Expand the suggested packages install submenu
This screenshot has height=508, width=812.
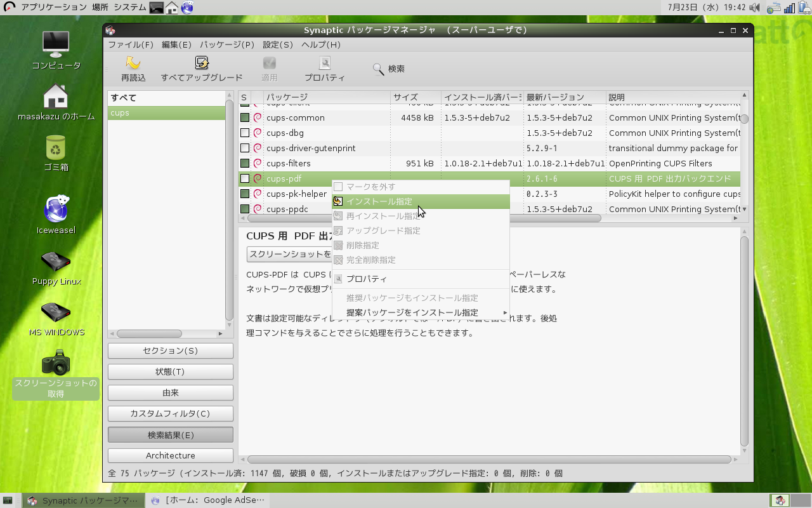tap(421, 312)
